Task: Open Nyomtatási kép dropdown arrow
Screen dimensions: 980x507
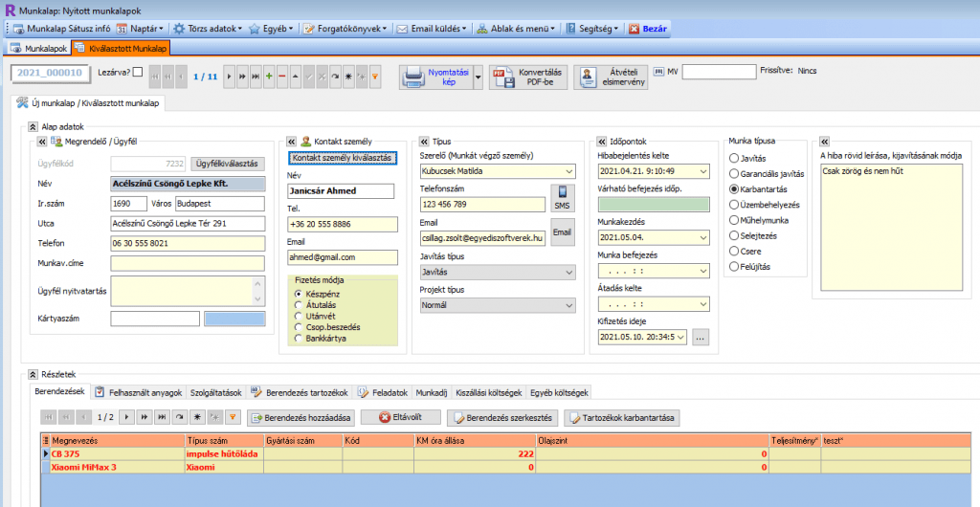Action: pyautogui.click(x=479, y=77)
